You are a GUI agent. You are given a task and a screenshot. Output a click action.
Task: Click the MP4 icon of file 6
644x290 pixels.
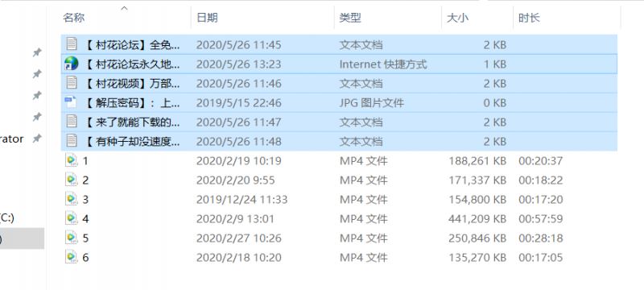coord(71,257)
